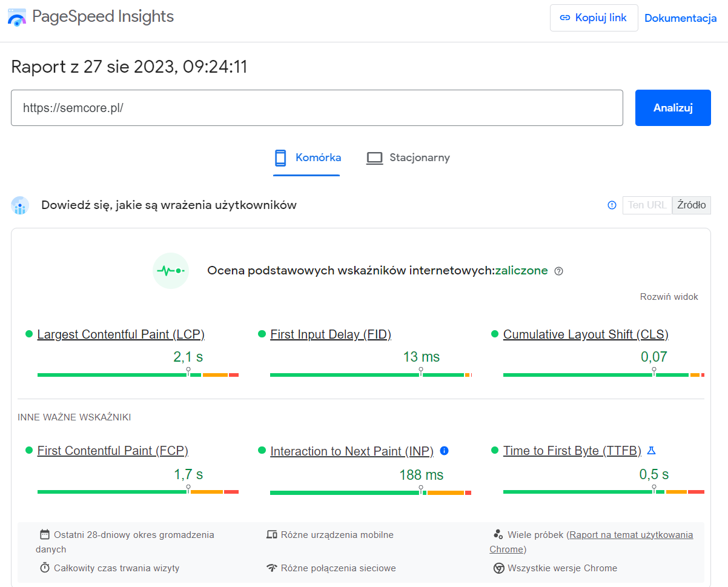The height and width of the screenshot is (587, 728).
Task: Click the FID distribution bar
Action: pyautogui.click(x=371, y=375)
